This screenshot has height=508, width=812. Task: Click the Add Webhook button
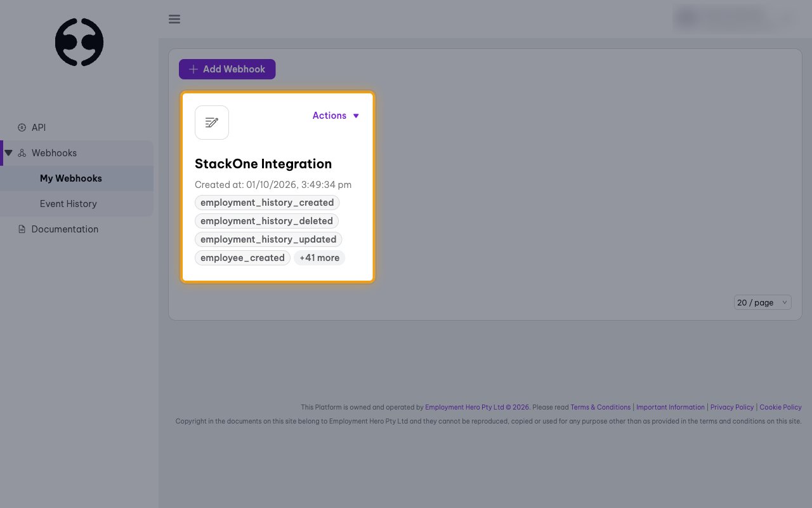[227, 69]
